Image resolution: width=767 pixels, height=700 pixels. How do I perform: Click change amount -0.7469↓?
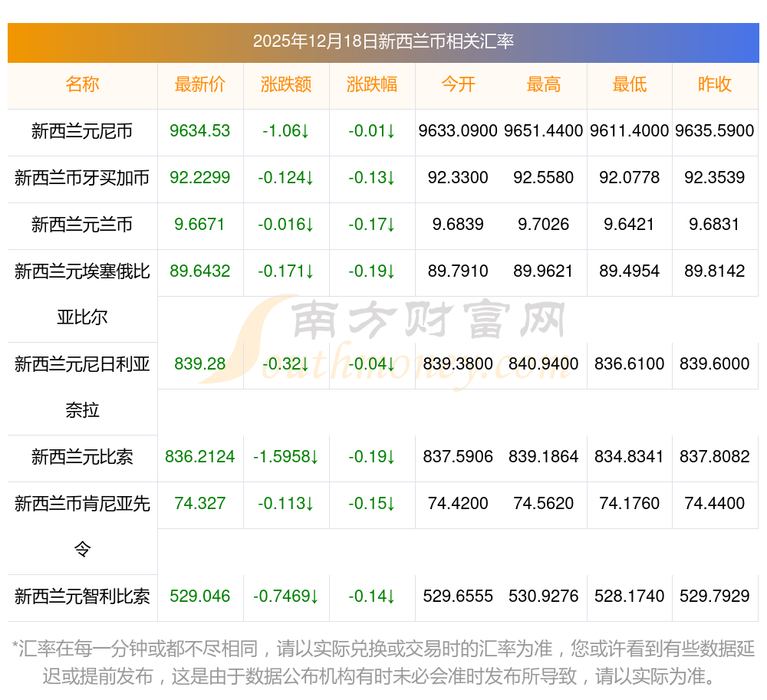coord(286,596)
